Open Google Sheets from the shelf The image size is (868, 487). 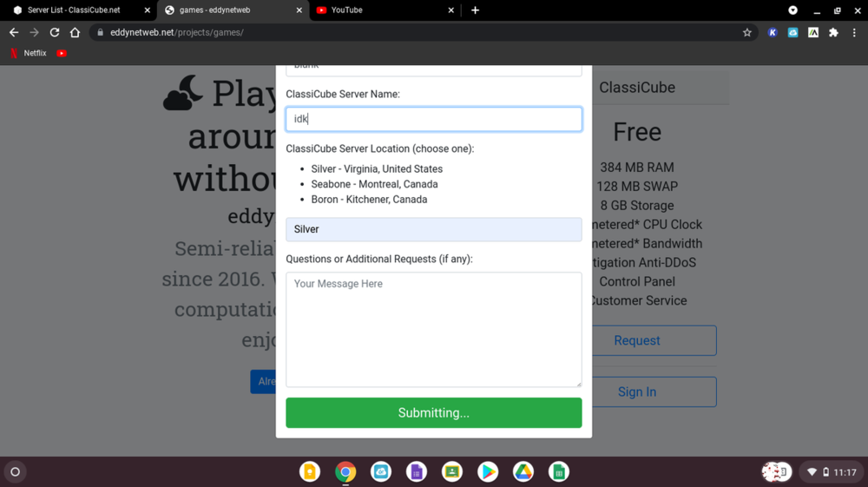(558, 472)
